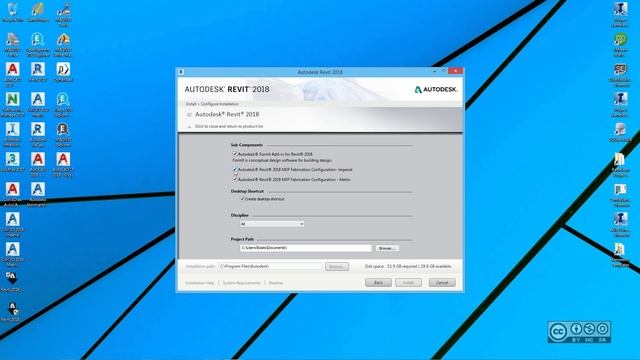
Task: Minimize the Autodesk Revit 2018 installer window
Action: tap(434, 71)
